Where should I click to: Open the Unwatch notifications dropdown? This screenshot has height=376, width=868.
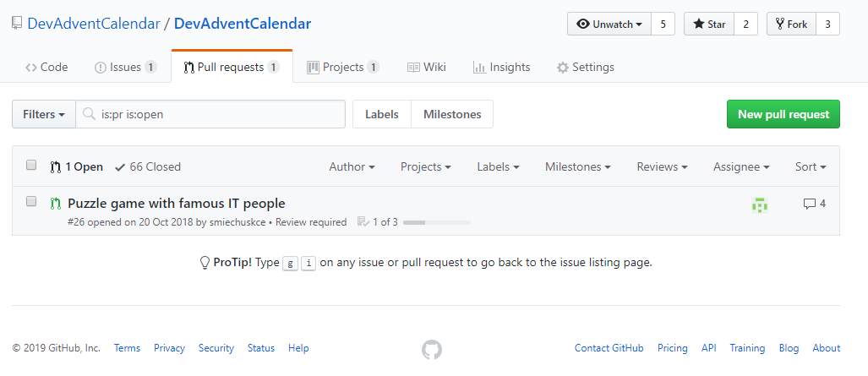pyautogui.click(x=609, y=24)
